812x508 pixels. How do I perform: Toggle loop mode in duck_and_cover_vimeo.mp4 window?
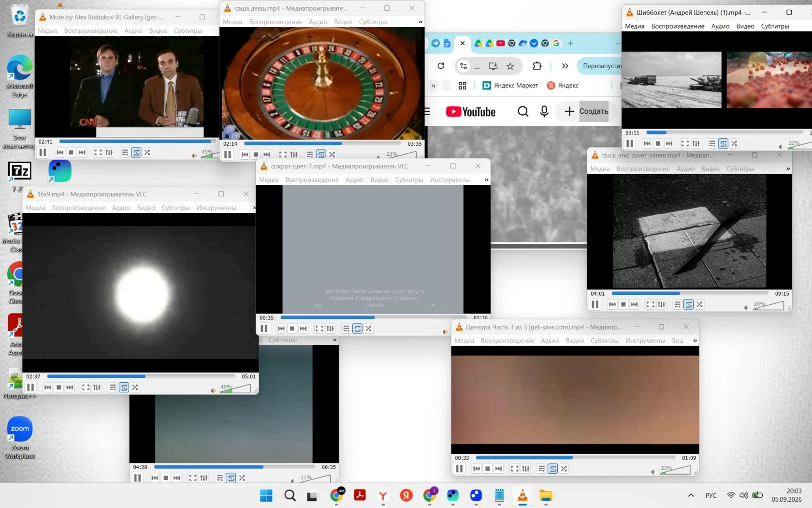click(689, 304)
